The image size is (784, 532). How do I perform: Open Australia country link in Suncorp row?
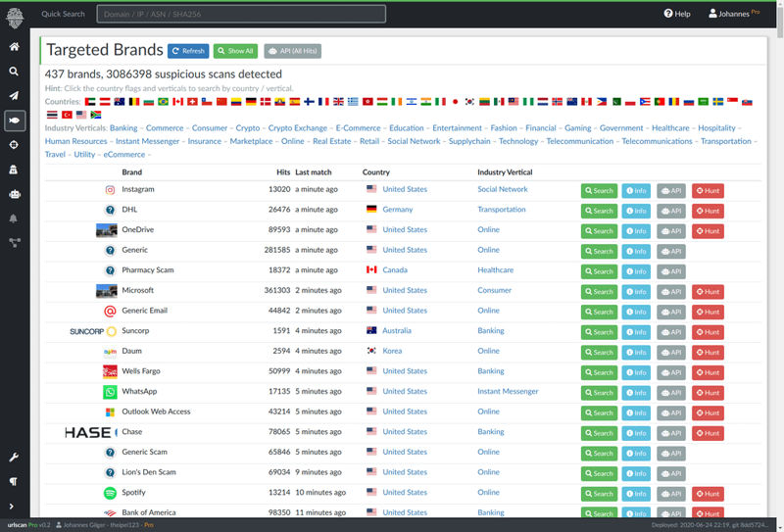[397, 330]
